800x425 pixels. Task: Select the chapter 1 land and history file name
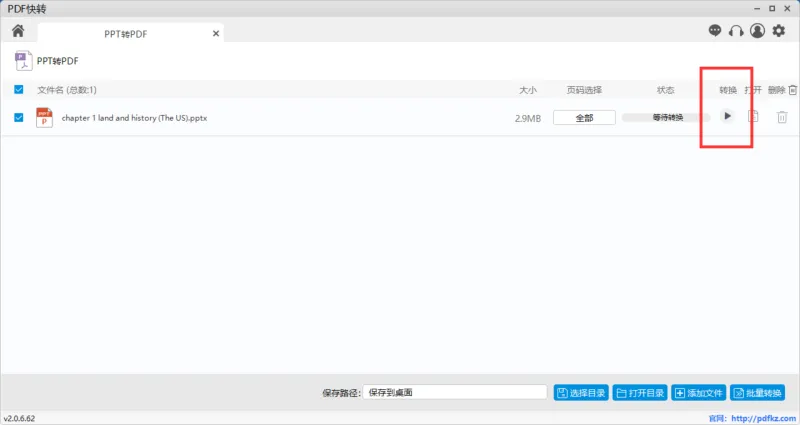tap(134, 118)
